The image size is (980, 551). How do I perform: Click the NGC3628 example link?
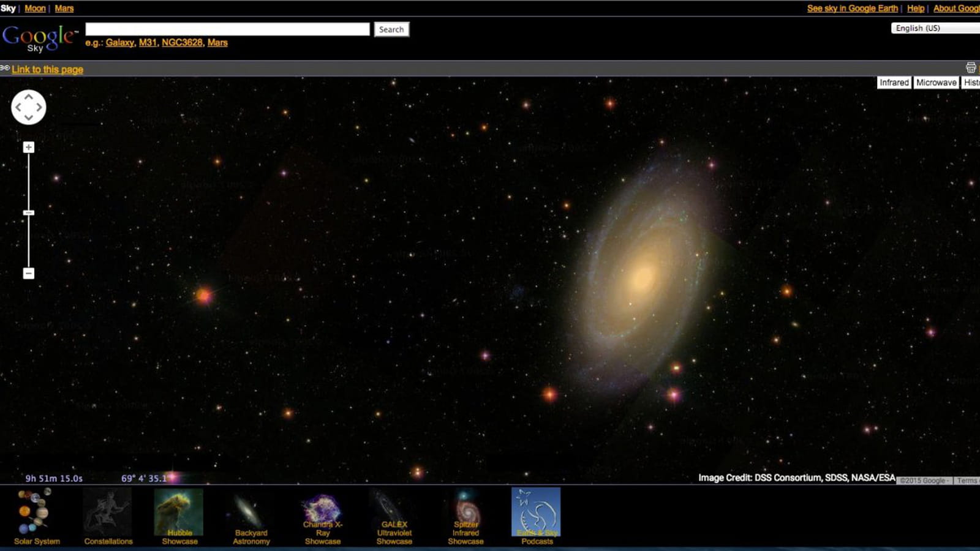(x=182, y=43)
